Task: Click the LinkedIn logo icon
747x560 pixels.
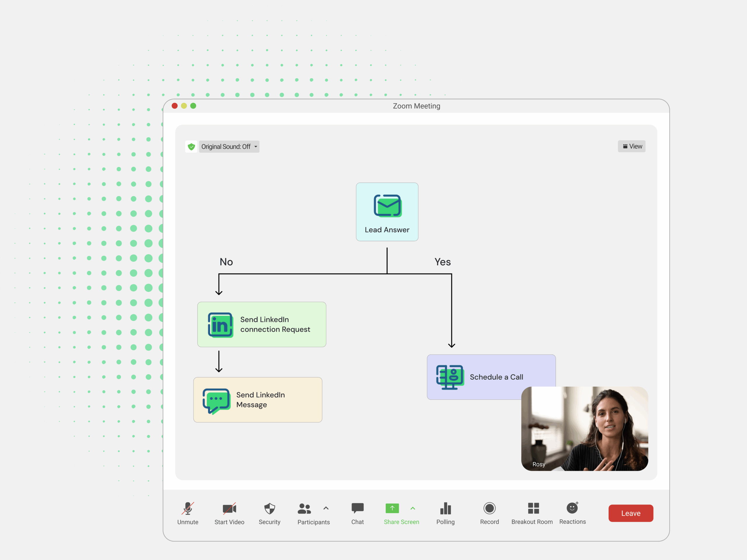Action: tap(220, 325)
